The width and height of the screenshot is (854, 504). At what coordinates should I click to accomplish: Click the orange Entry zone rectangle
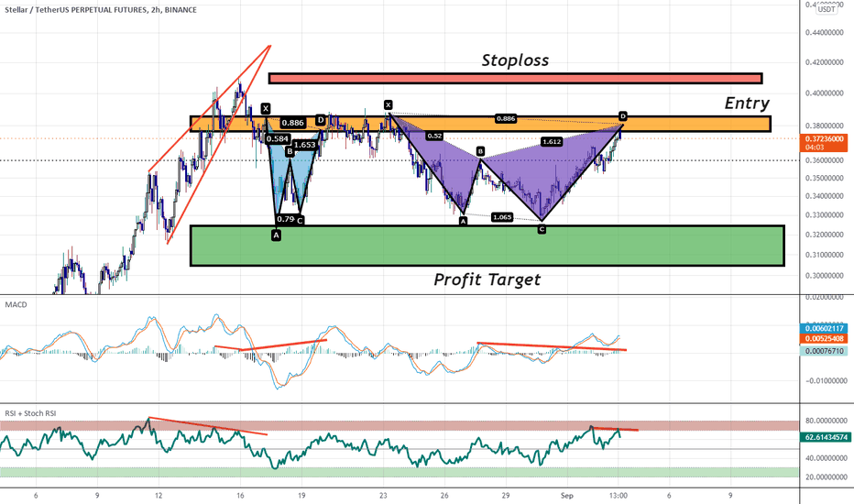(480, 124)
